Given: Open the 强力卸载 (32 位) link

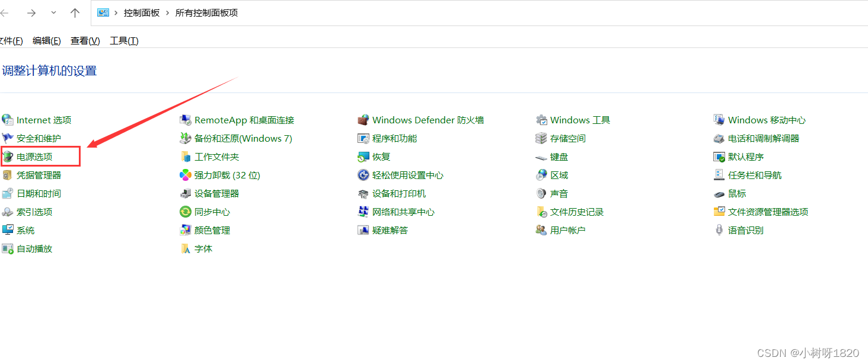Looking at the screenshot, I should coord(228,175).
